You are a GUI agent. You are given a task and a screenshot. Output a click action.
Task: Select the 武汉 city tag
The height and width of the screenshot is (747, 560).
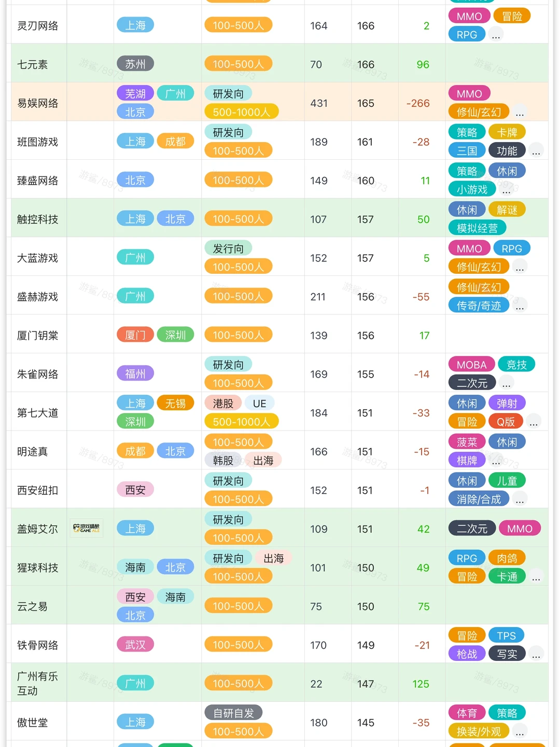pyautogui.click(x=135, y=644)
